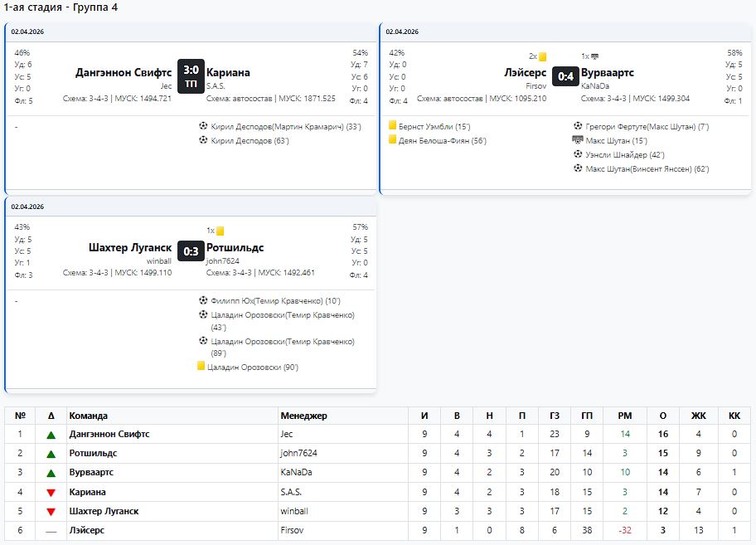The height and width of the screenshot is (545, 756).
Task: Click the Менеджер column header
Action: (303, 416)
